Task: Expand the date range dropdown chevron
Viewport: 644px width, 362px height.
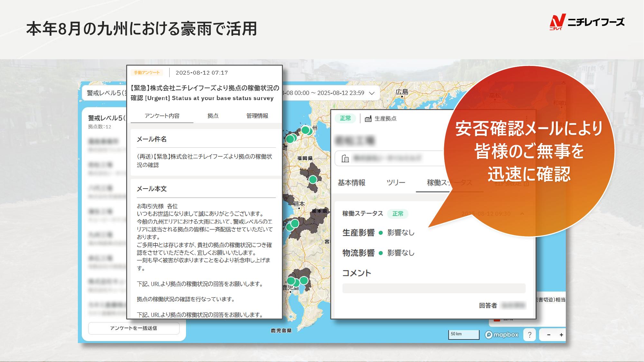Action: click(372, 93)
